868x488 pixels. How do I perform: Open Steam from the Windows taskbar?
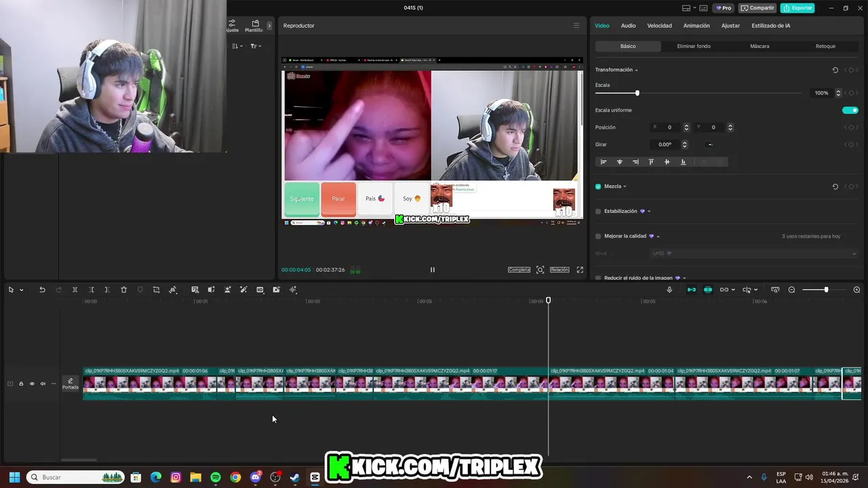tap(295, 477)
